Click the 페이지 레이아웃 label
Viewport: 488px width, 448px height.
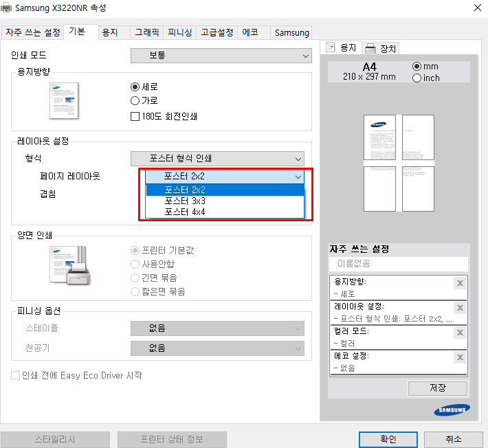70,177
